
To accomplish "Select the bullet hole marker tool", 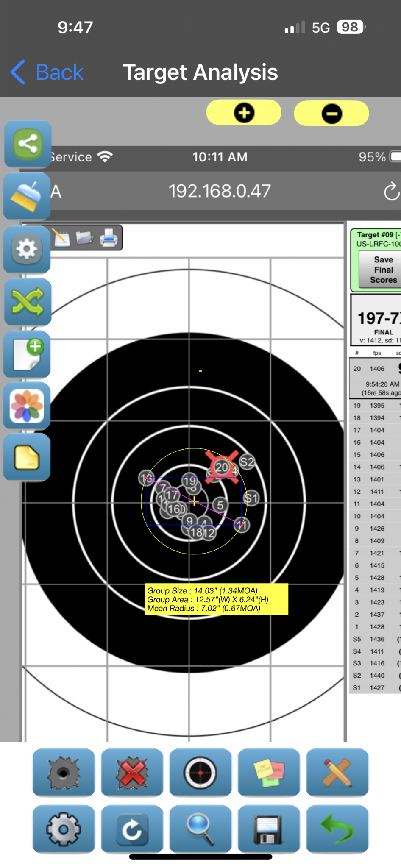I will point(64,772).
